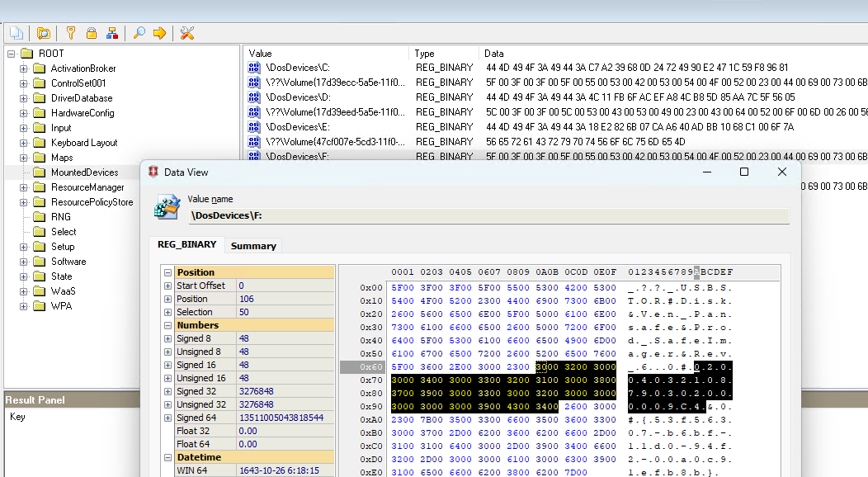Click the Data column header
Viewport: 868px width, 477px height.
493,54
